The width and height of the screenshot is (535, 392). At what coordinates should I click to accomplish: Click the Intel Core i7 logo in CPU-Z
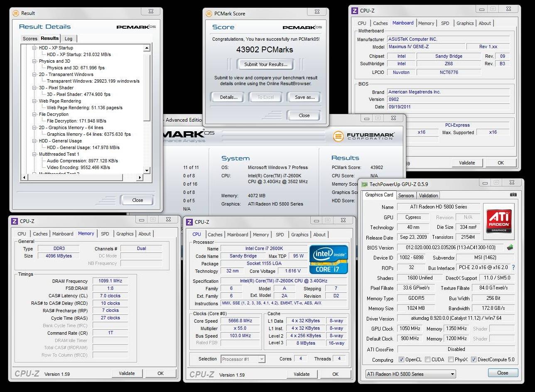pos(329,260)
